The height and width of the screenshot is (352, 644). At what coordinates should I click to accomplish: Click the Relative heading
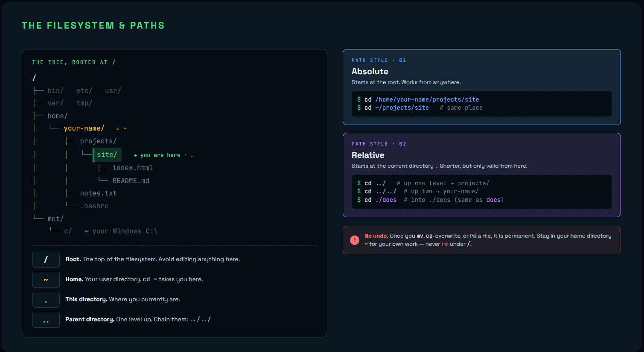tap(368, 155)
